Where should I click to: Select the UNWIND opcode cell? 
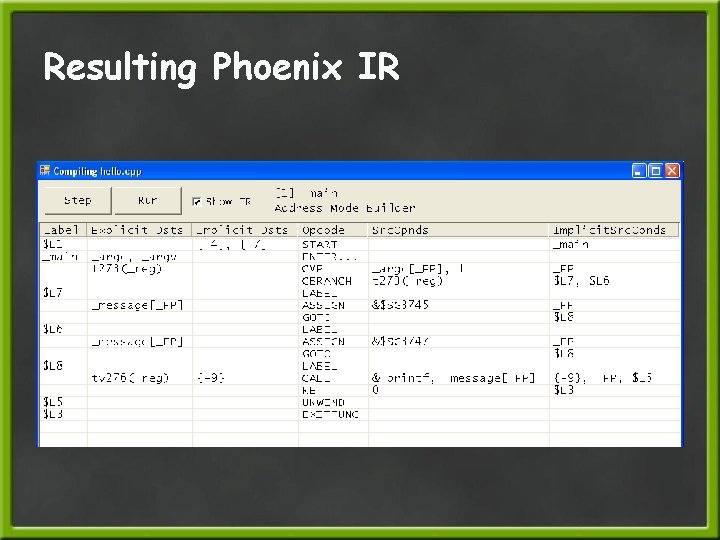point(333,402)
